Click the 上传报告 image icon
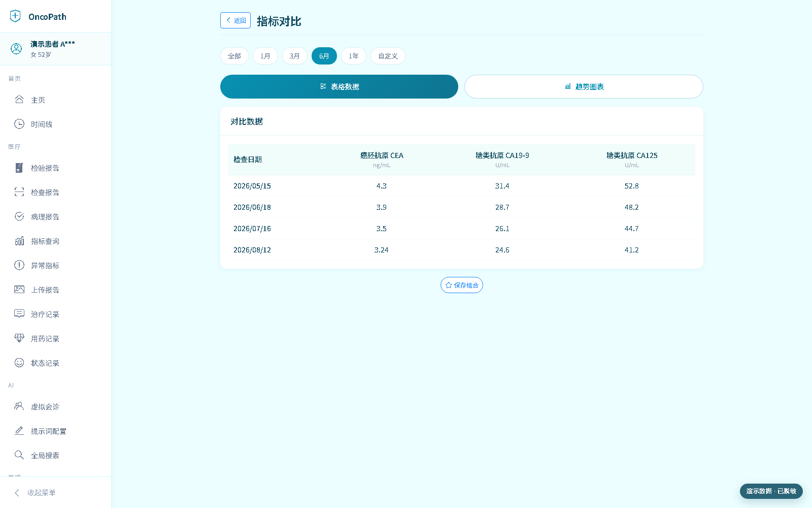Viewport: 812px width, 508px height. pos(19,290)
